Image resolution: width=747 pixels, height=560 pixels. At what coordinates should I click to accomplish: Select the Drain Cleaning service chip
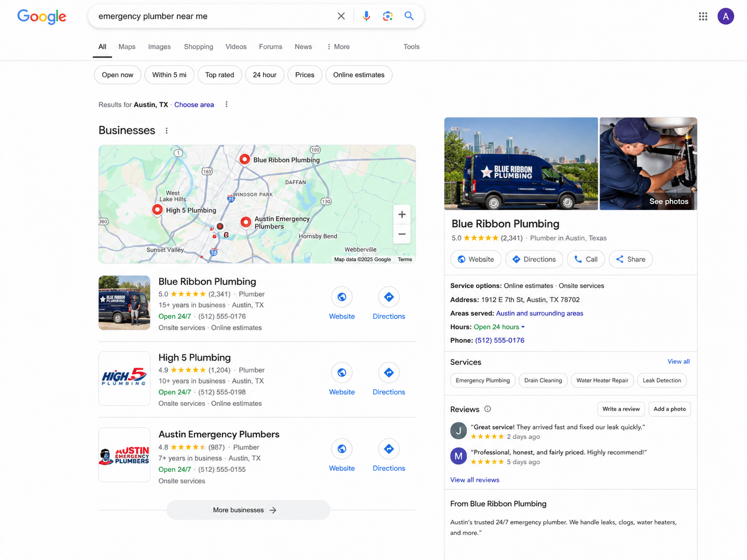pyautogui.click(x=543, y=381)
